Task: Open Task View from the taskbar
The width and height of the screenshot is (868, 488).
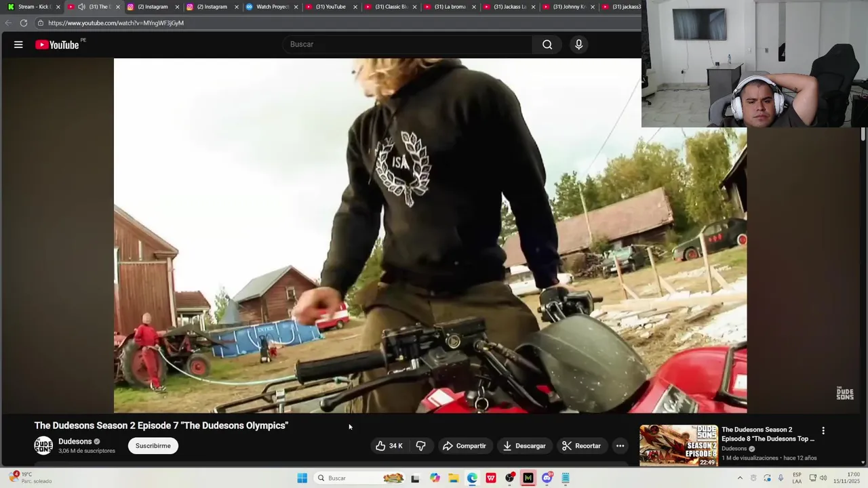Action: [415, 478]
